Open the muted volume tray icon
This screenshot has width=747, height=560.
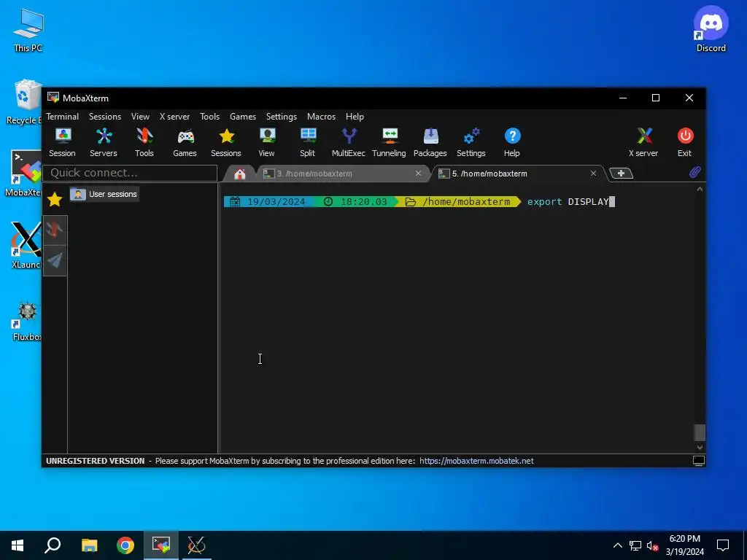[x=652, y=545]
